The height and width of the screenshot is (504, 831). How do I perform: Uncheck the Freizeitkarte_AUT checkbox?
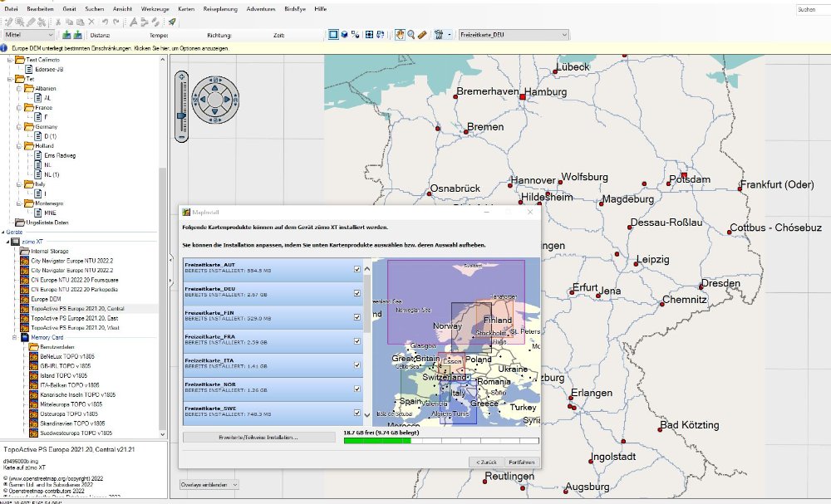tap(357, 269)
